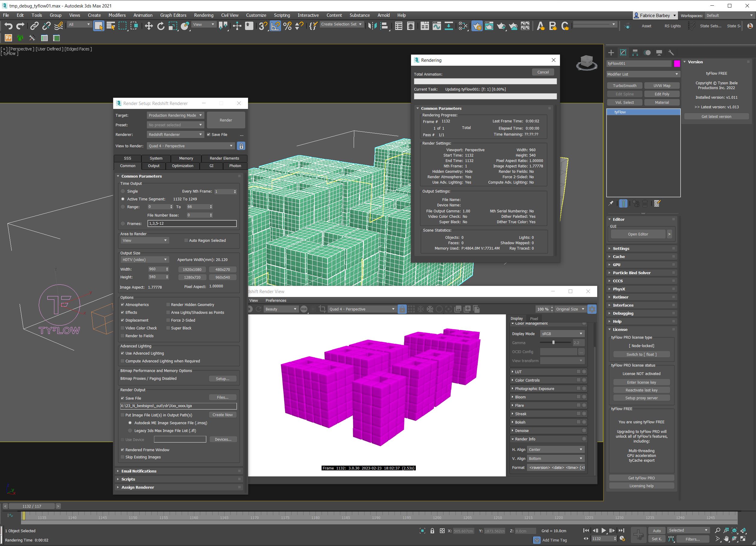This screenshot has height=546, width=756.
Task: Open Display Mode sRGB dropdown
Action: (562, 334)
